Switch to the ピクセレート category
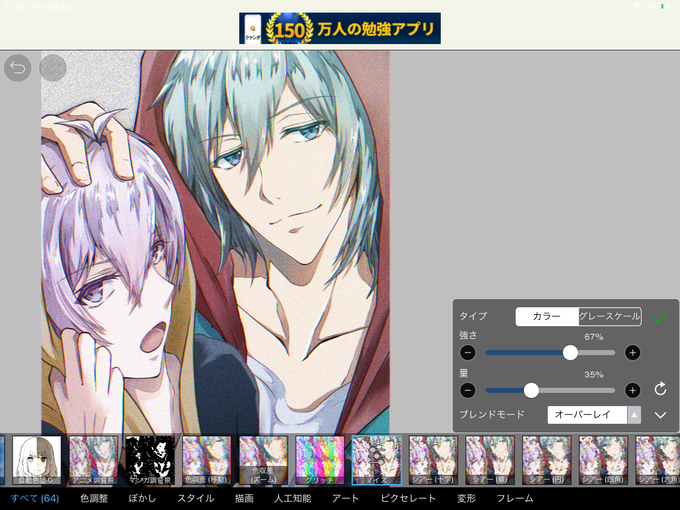Screen dimensions: 680x510 408,498
